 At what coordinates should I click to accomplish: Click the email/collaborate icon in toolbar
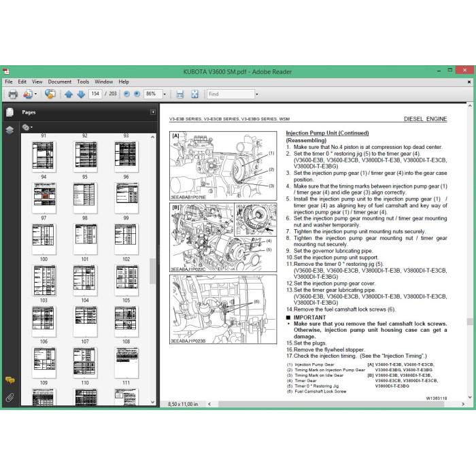pyautogui.click(x=28, y=94)
